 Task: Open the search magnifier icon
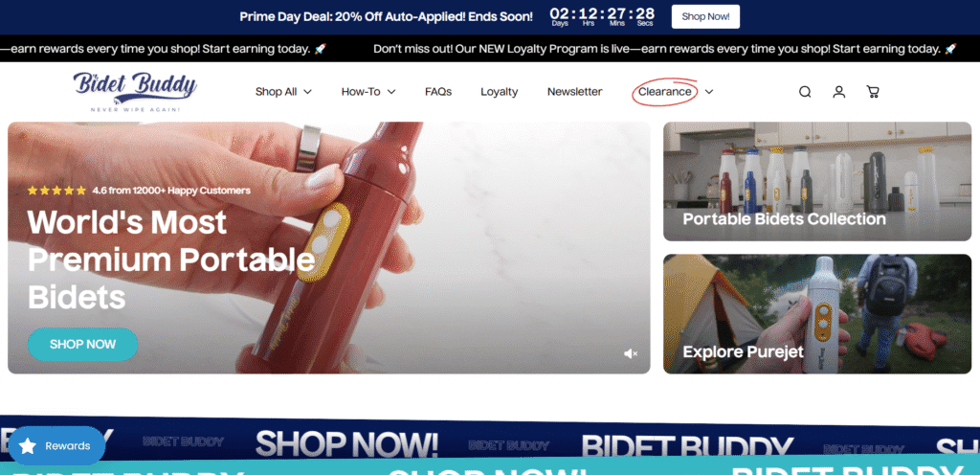805,92
